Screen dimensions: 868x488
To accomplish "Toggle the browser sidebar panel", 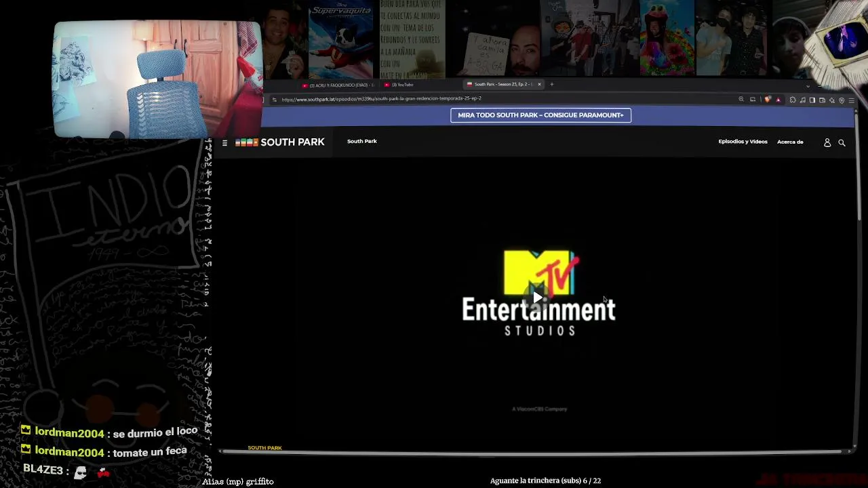I will click(x=812, y=100).
